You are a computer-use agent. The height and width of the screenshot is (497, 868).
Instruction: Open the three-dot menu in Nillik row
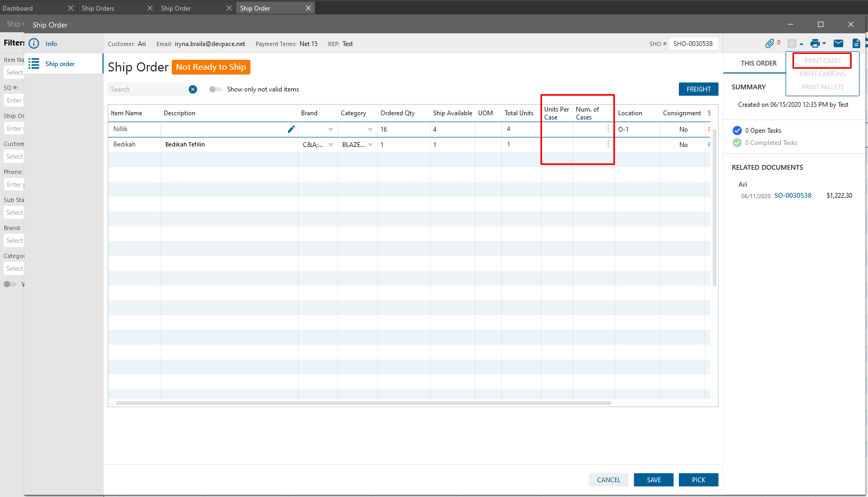[608, 128]
